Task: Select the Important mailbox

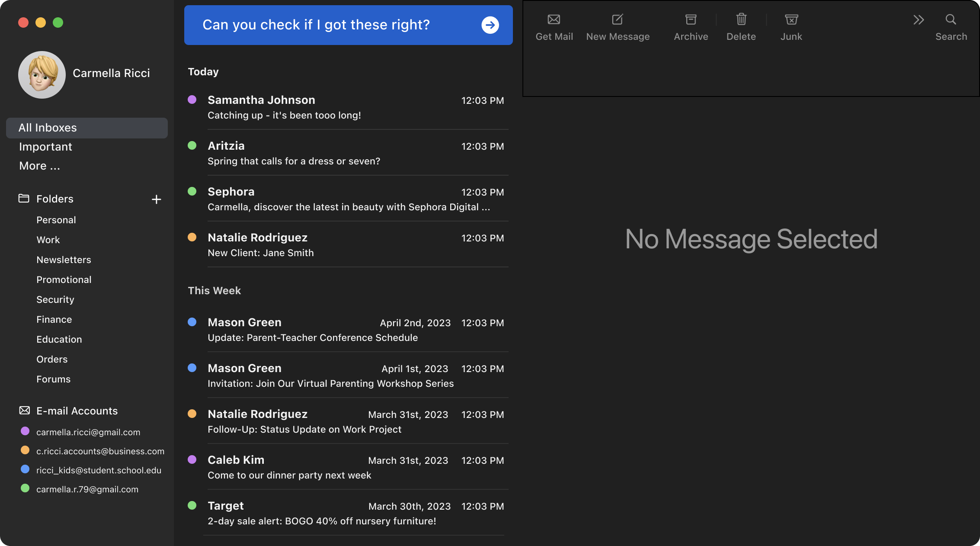Action: (x=45, y=147)
